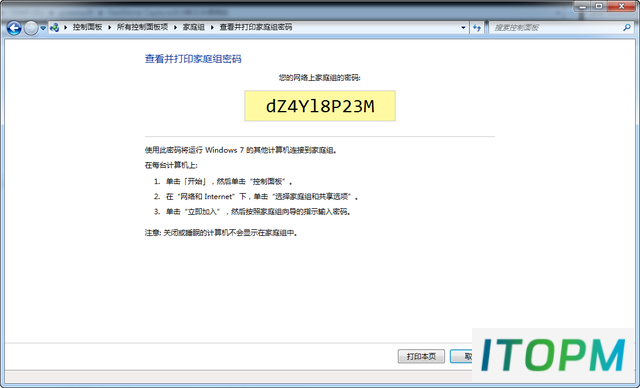Open the address bar history dropdown
The image size is (640, 388).
tap(463, 28)
